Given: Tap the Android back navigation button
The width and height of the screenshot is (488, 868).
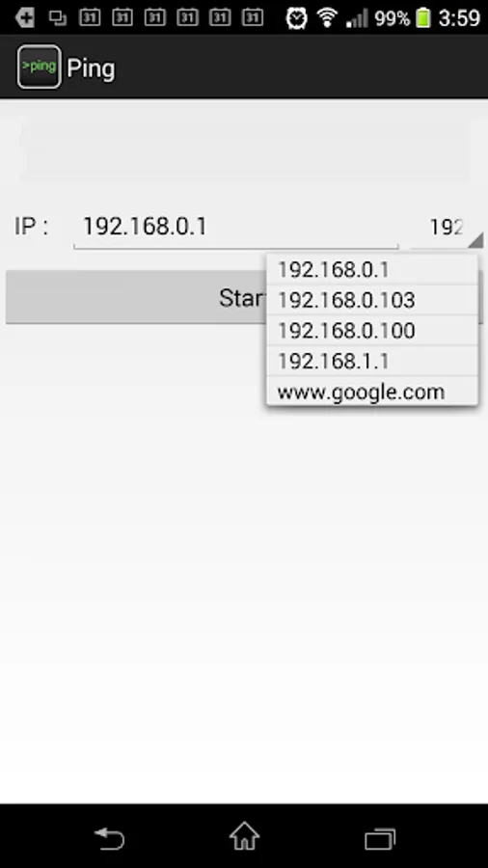Looking at the screenshot, I should (110, 837).
